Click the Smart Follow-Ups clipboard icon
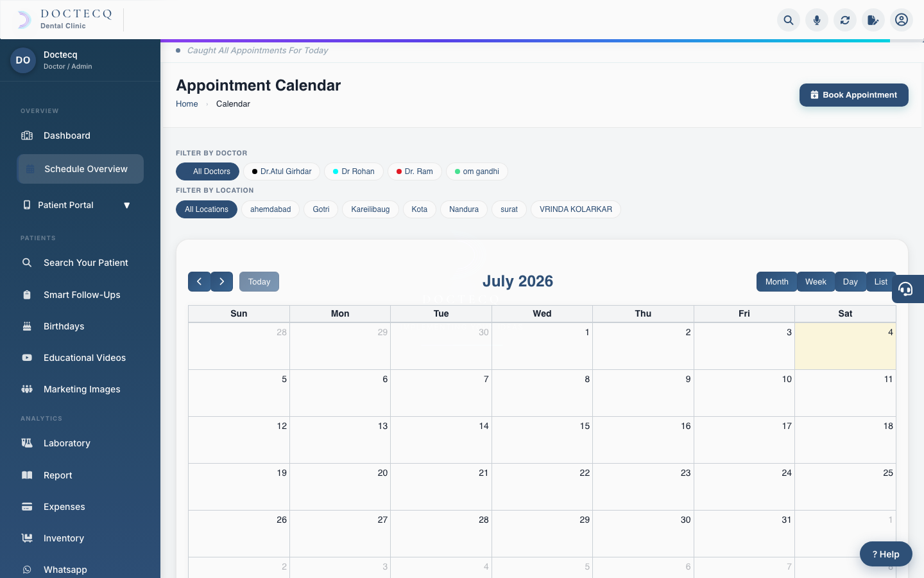924x578 pixels. [x=27, y=295]
